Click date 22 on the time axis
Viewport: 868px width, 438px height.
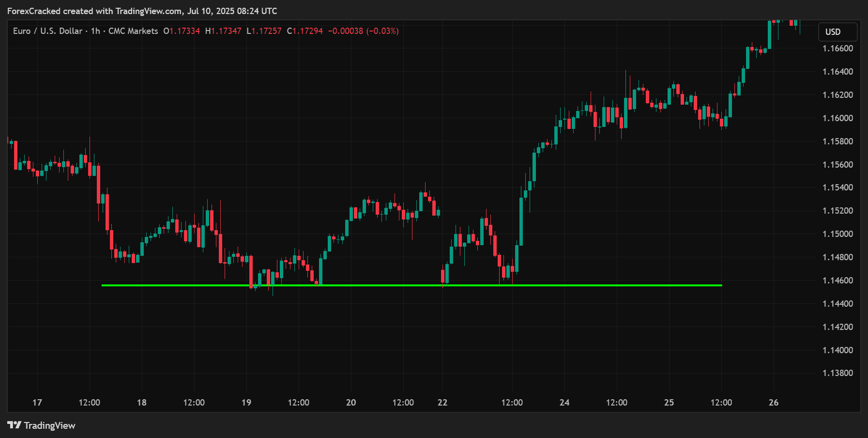tap(442, 403)
